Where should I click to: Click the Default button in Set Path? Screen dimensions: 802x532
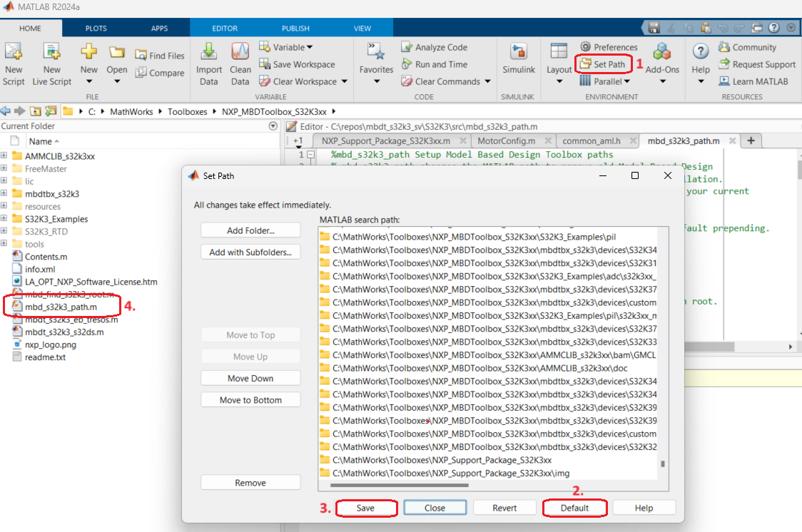pyautogui.click(x=574, y=508)
